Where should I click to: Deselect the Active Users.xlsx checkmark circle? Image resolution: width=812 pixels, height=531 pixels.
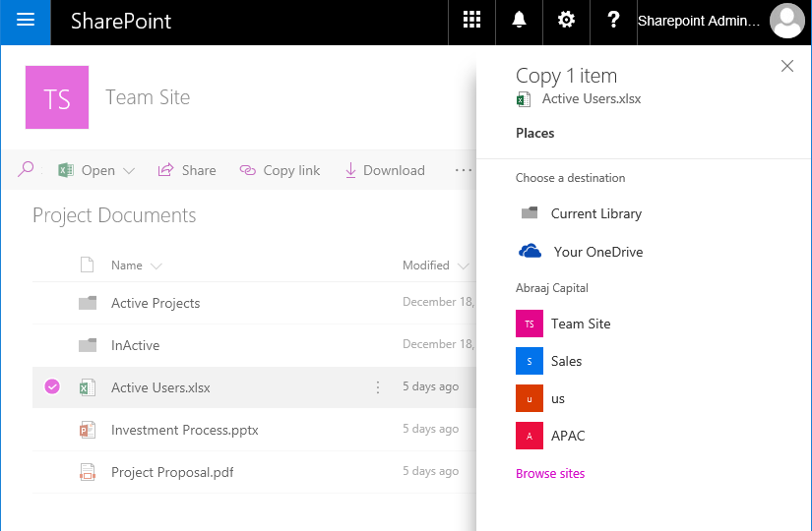(52, 386)
